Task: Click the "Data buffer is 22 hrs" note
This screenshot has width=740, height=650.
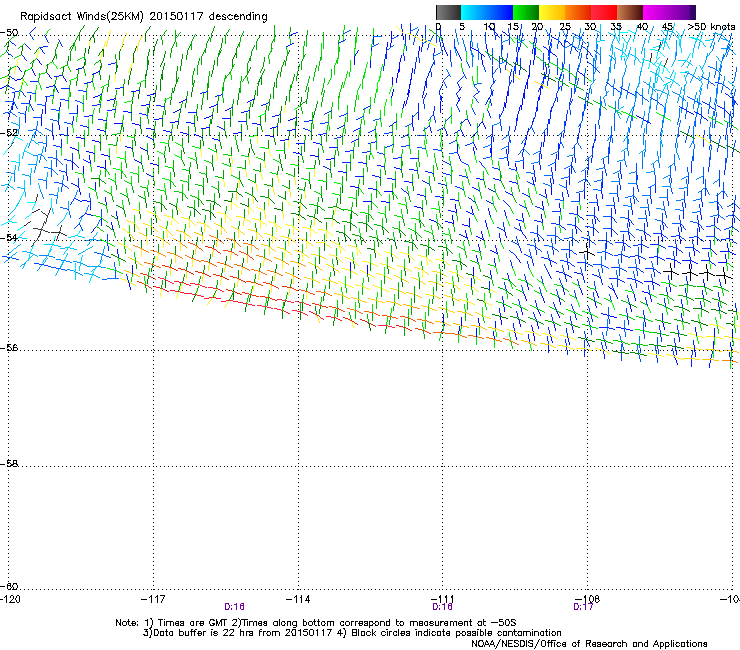Action: pos(203,633)
